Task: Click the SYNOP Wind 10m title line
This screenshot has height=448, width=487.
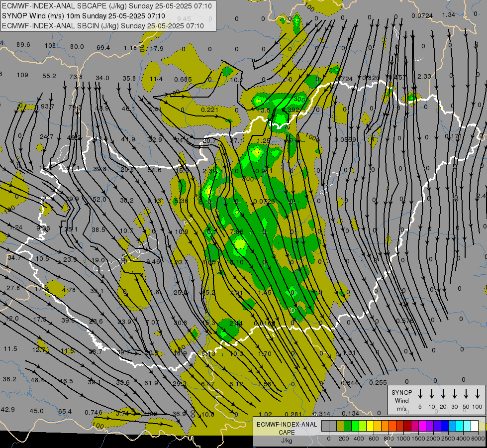Action: (x=84, y=16)
